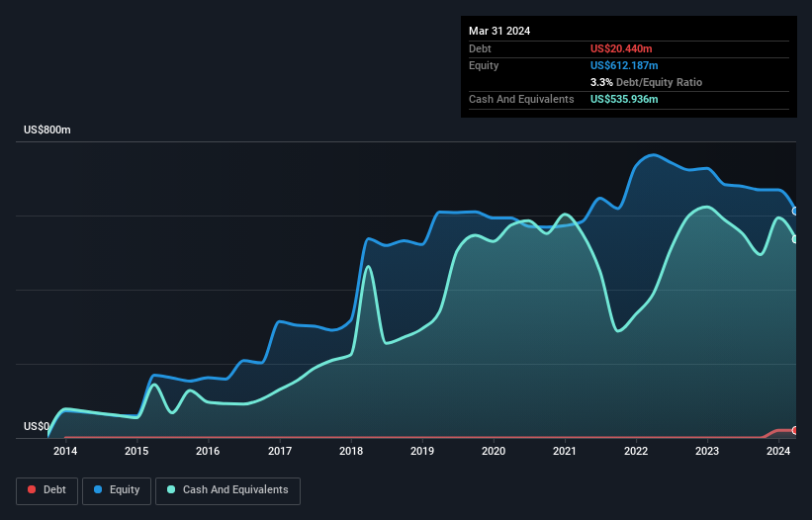Viewport: 812px width, 520px height.
Task: Click the 2022 x-axis label
Action: [x=636, y=451]
